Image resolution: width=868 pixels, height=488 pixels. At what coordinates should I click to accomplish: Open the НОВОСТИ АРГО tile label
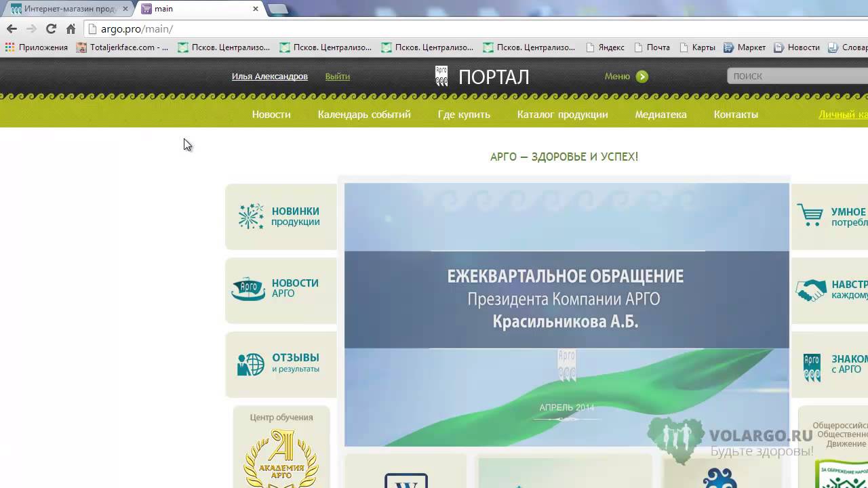[x=295, y=288]
